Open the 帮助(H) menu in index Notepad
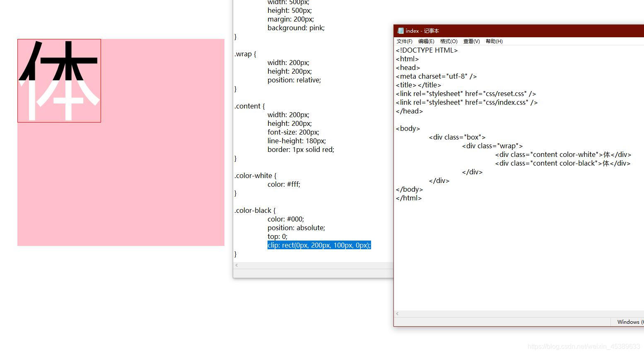The height and width of the screenshot is (354, 644). [494, 41]
